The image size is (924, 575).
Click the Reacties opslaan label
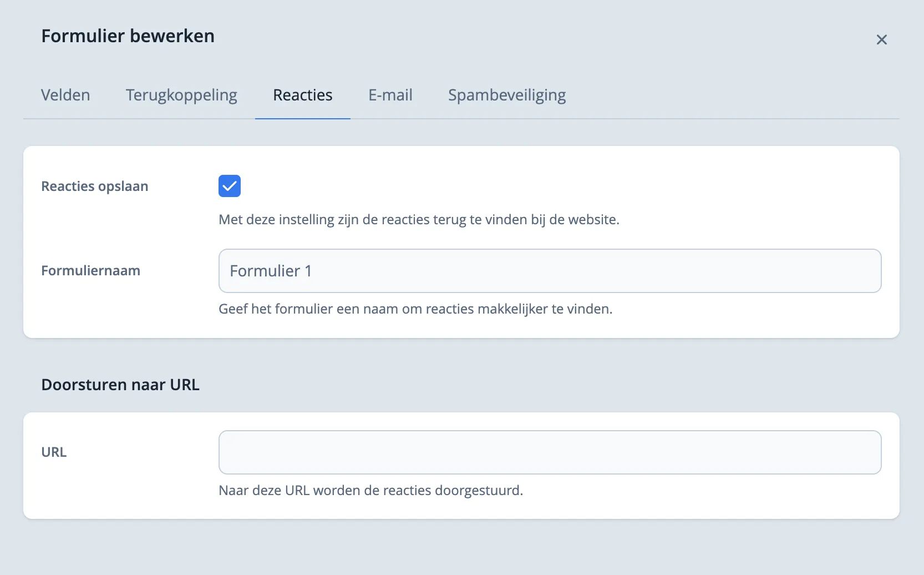[94, 186]
